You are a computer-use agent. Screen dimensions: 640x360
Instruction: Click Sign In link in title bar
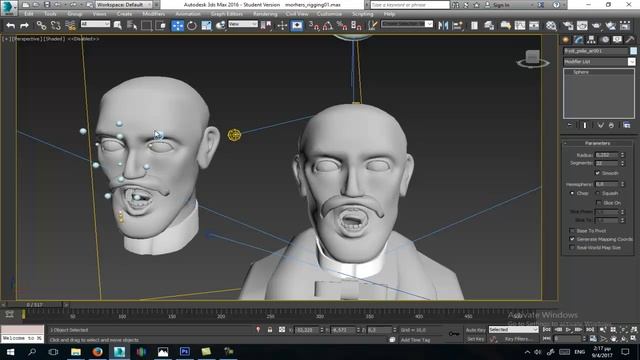501,5
